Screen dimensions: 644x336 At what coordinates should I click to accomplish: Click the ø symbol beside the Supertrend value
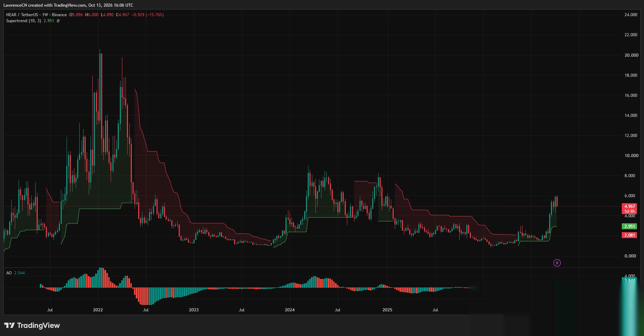[58, 21]
